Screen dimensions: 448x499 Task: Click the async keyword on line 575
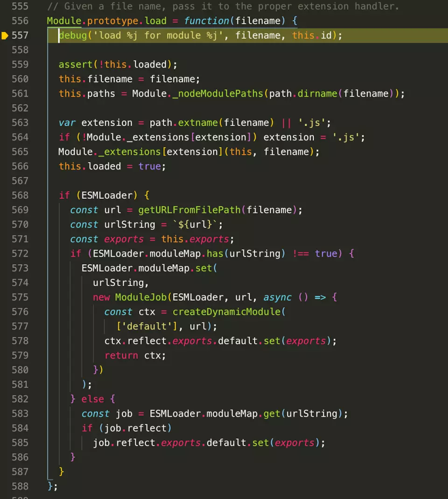coord(277,297)
